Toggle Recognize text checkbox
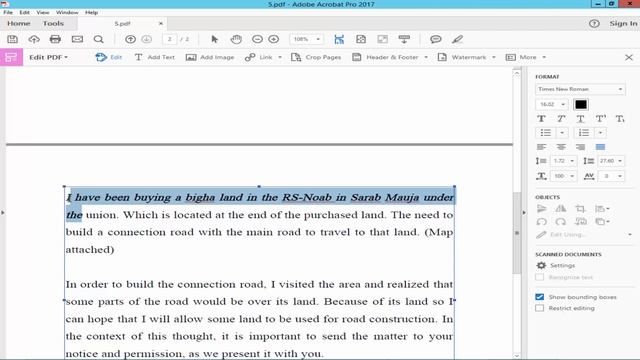This screenshot has height=360, width=640. (540, 277)
